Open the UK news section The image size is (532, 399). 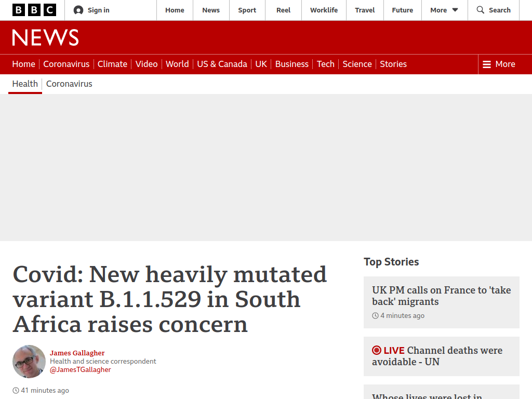coord(261,64)
